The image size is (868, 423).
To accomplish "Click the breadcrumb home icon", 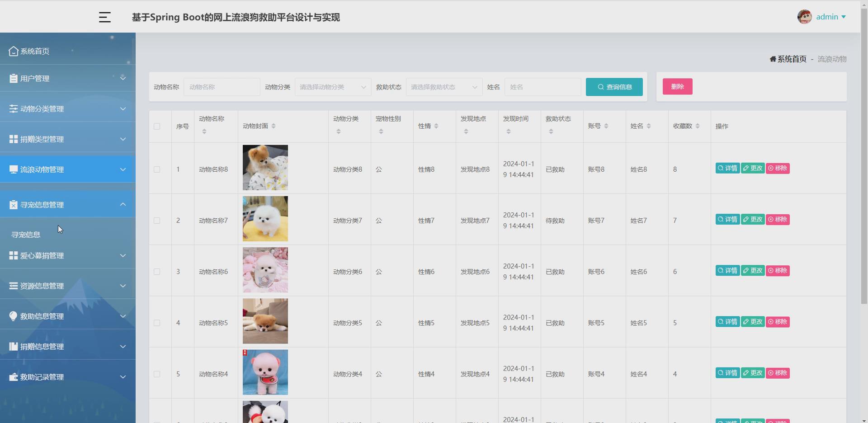I will 773,59.
